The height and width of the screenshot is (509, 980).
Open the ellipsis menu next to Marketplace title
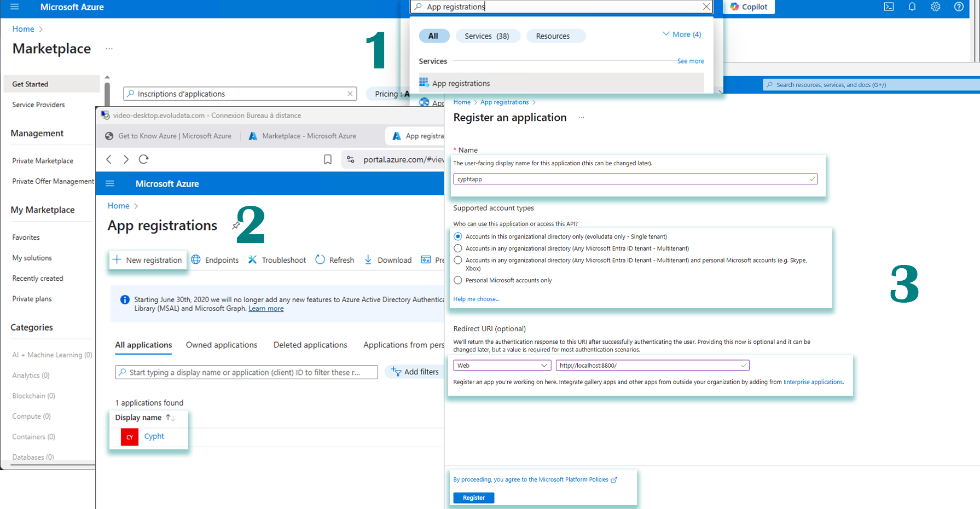click(109, 49)
